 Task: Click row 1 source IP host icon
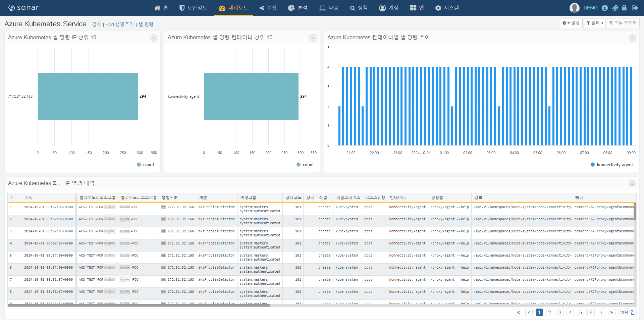[164, 207]
